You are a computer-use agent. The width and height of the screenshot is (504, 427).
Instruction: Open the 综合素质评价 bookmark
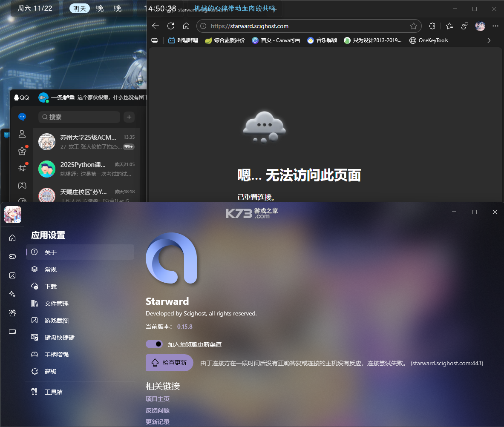click(225, 40)
